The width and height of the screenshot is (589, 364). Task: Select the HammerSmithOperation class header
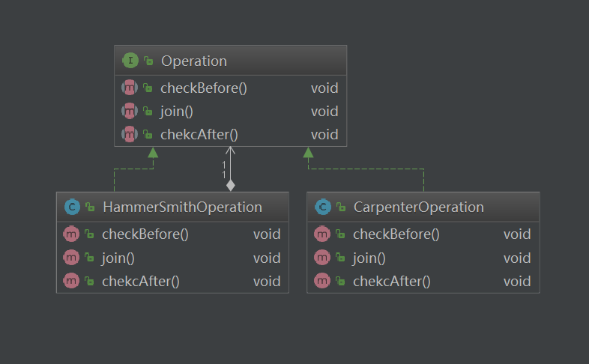tap(182, 207)
